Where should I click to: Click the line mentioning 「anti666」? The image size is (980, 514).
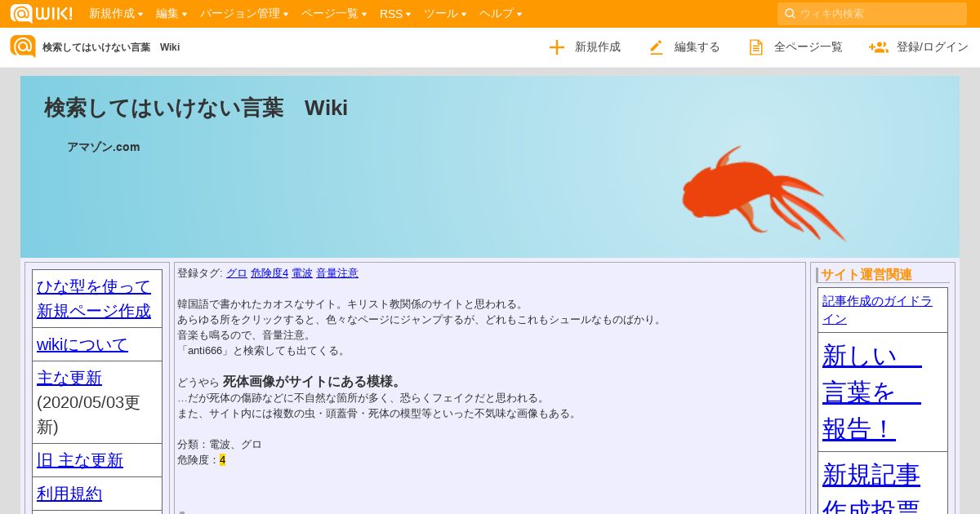pos(262,351)
